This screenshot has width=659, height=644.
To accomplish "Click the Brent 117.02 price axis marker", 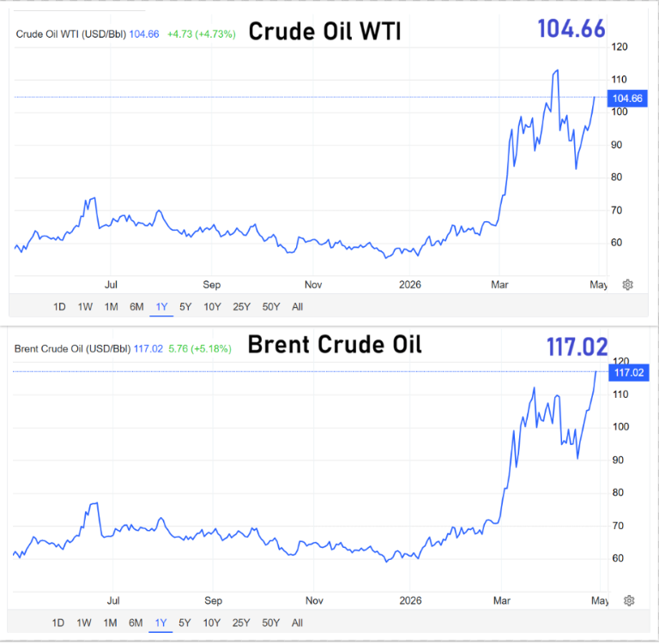I will (626, 372).
